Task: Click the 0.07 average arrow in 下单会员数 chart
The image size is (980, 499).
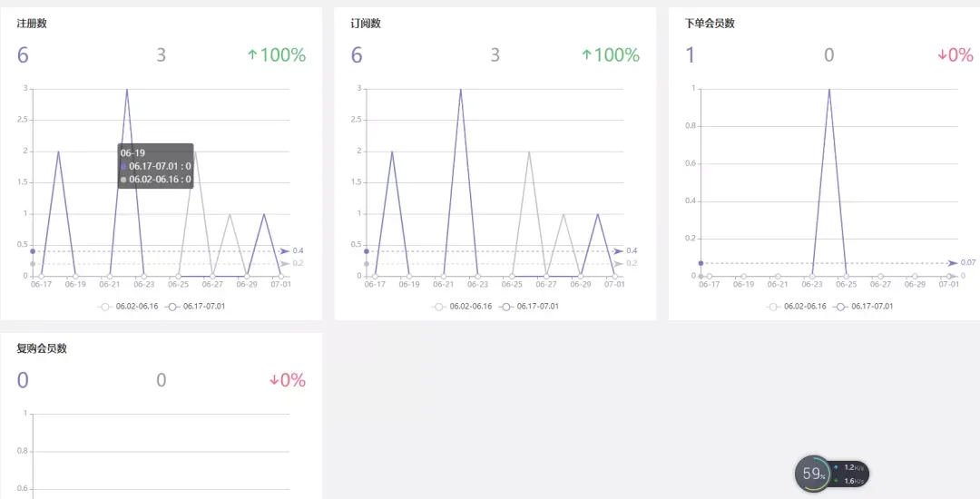Action: point(953,263)
